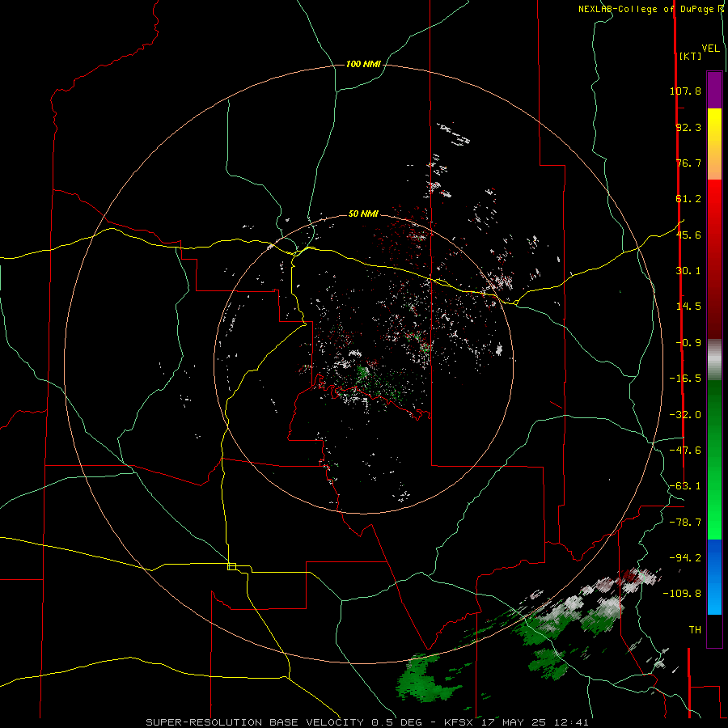Select the 14.5 scale label
This screenshot has height=728, width=728.
click(x=688, y=307)
